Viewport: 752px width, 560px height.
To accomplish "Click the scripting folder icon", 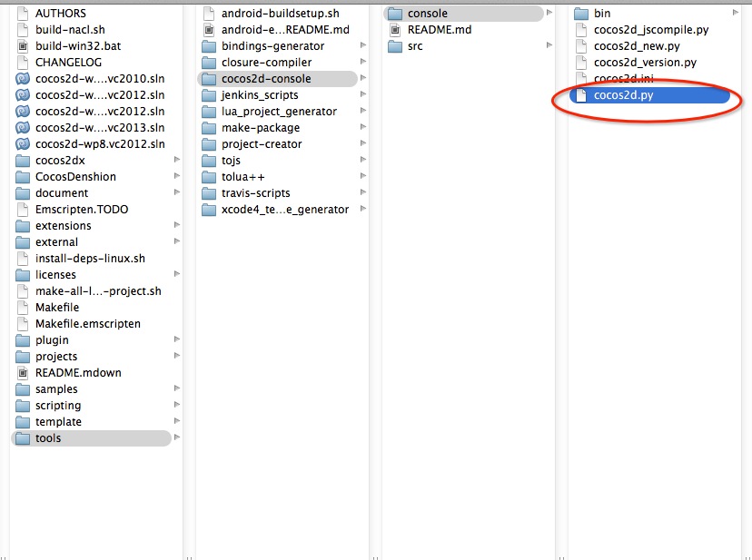I will point(23,406).
